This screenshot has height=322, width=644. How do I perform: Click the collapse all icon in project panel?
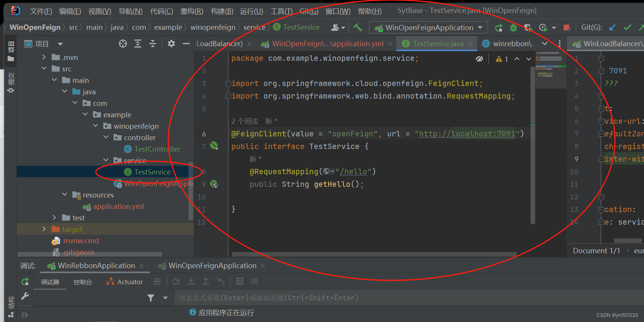(153, 44)
